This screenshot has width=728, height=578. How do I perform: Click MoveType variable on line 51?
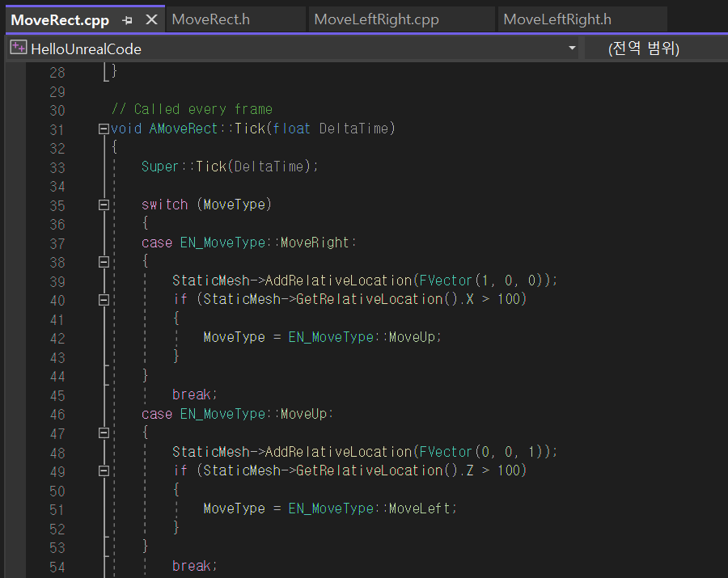(235, 508)
